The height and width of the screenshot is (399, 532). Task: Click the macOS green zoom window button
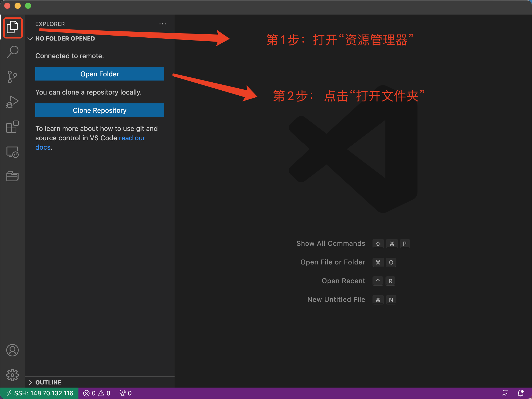28,6
